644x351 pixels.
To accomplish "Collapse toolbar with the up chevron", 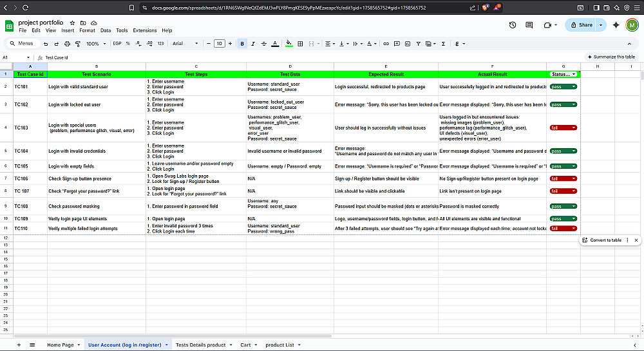I will [x=629, y=44].
